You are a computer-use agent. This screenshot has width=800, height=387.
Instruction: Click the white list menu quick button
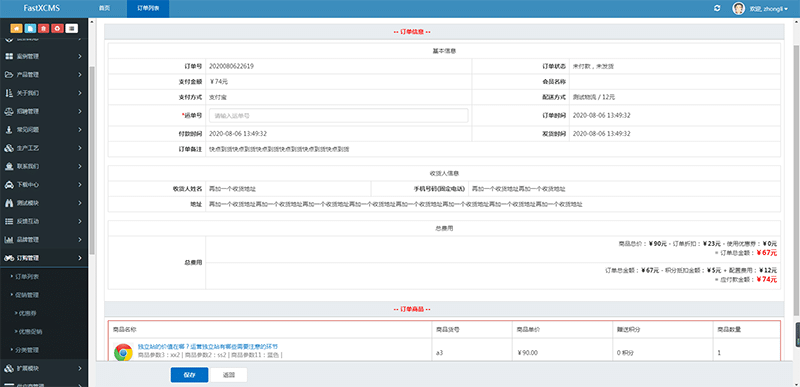click(x=72, y=29)
